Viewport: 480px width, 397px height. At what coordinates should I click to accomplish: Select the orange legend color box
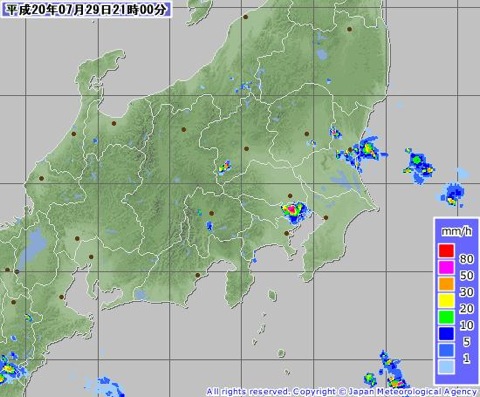pos(446,284)
